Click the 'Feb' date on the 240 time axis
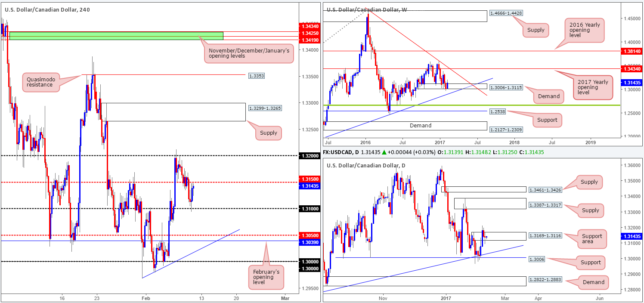 point(147,298)
